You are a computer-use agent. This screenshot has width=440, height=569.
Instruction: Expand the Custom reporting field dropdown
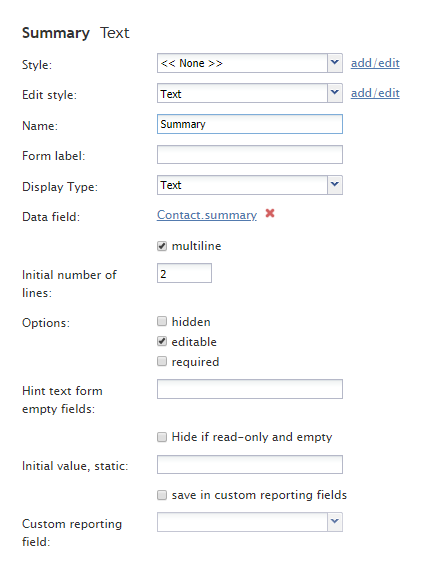pos(335,522)
